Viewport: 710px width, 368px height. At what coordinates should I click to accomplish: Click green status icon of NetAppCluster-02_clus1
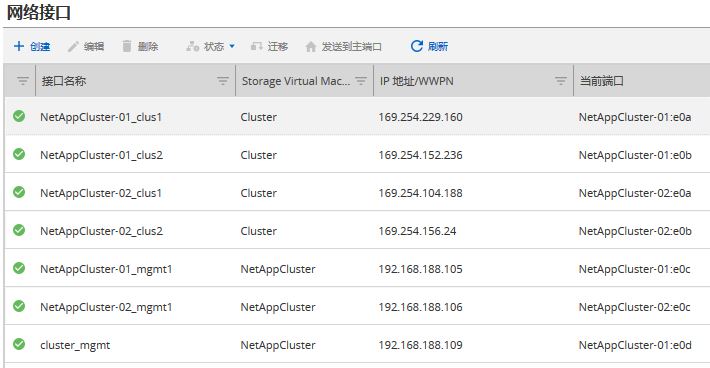click(x=19, y=192)
